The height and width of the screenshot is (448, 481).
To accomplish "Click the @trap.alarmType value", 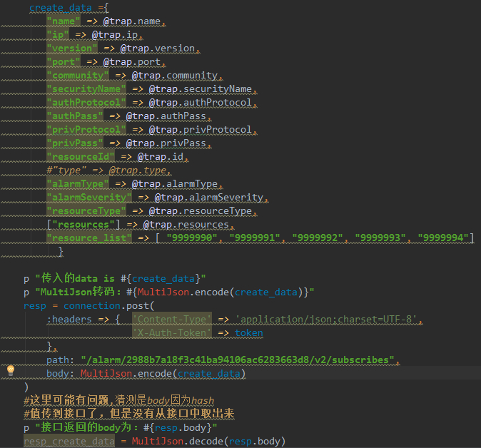I will click(175, 183).
